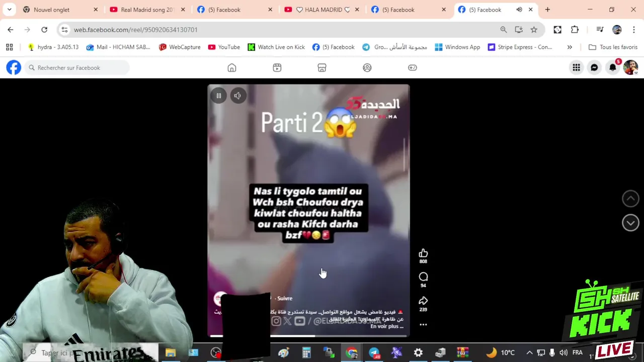644x362 pixels.
Task: Open (5) Facebook bookmark
Action: click(x=333, y=47)
